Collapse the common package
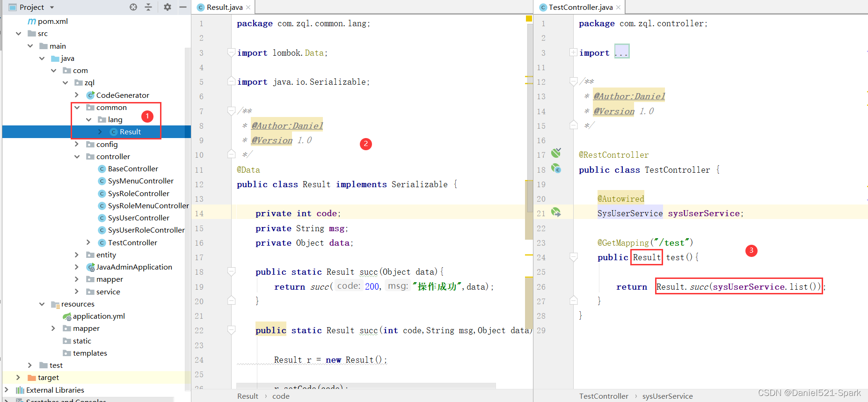 [77, 107]
